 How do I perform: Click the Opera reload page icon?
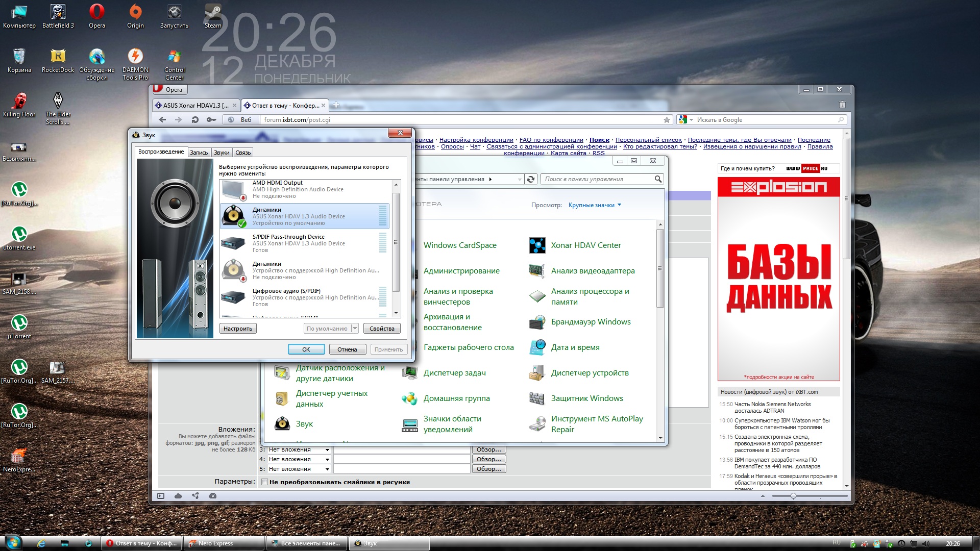click(x=195, y=120)
